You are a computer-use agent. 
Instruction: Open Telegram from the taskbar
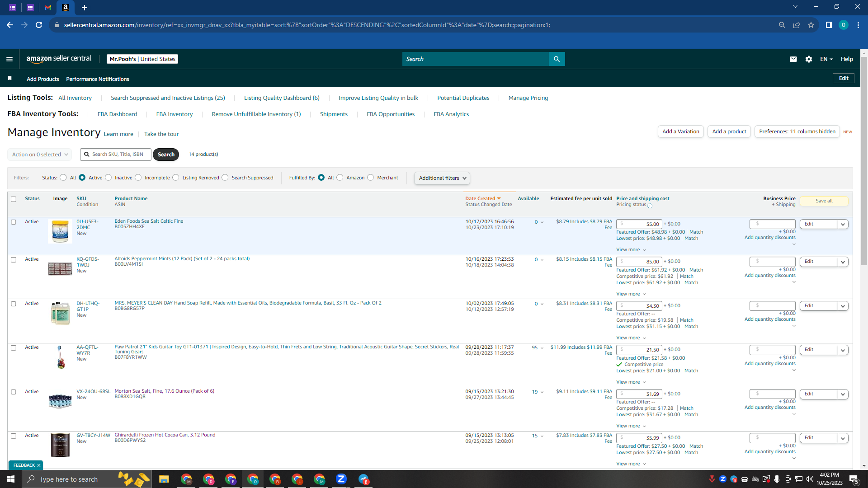(x=363, y=479)
